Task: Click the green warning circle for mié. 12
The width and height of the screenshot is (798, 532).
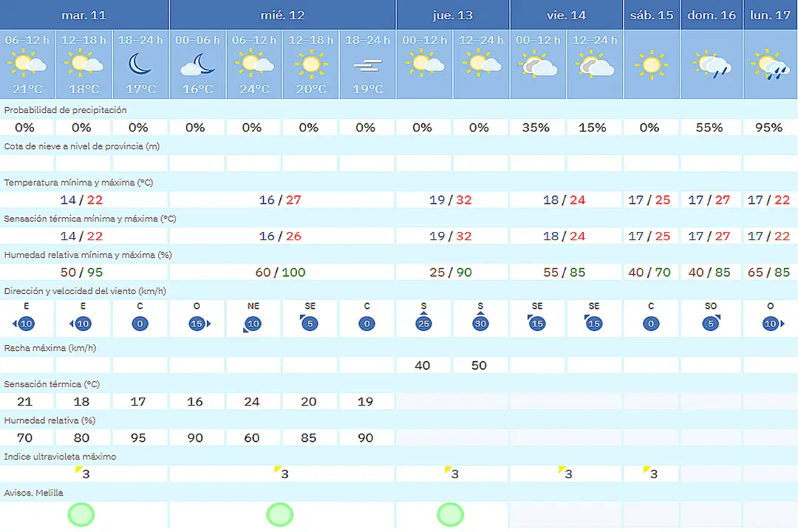Action: pos(280,514)
